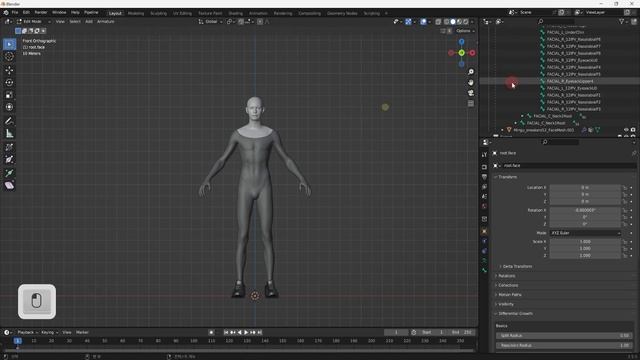Open the timeline Marker menu
640x360 pixels.
point(82,333)
